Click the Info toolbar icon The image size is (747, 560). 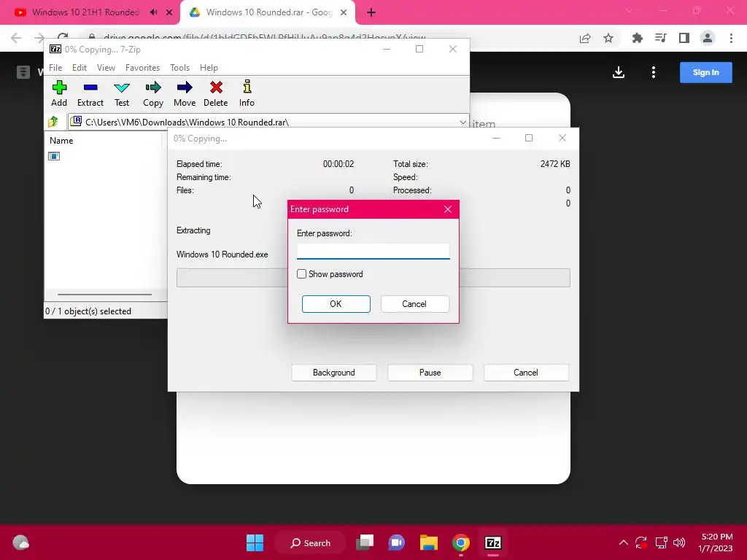(247, 94)
